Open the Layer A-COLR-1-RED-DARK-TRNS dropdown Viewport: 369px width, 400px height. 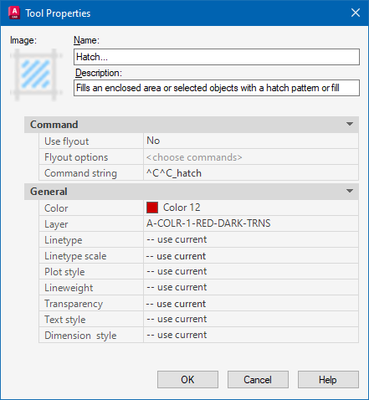pos(251,224)
